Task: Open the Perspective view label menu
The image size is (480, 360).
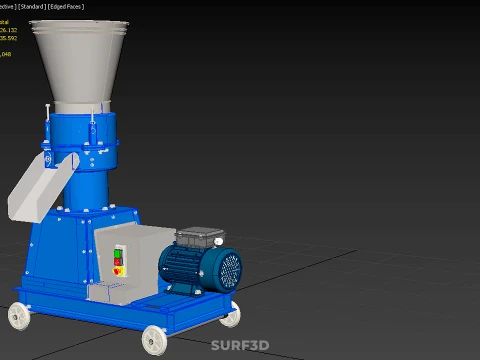Action: tap(7, 7)
